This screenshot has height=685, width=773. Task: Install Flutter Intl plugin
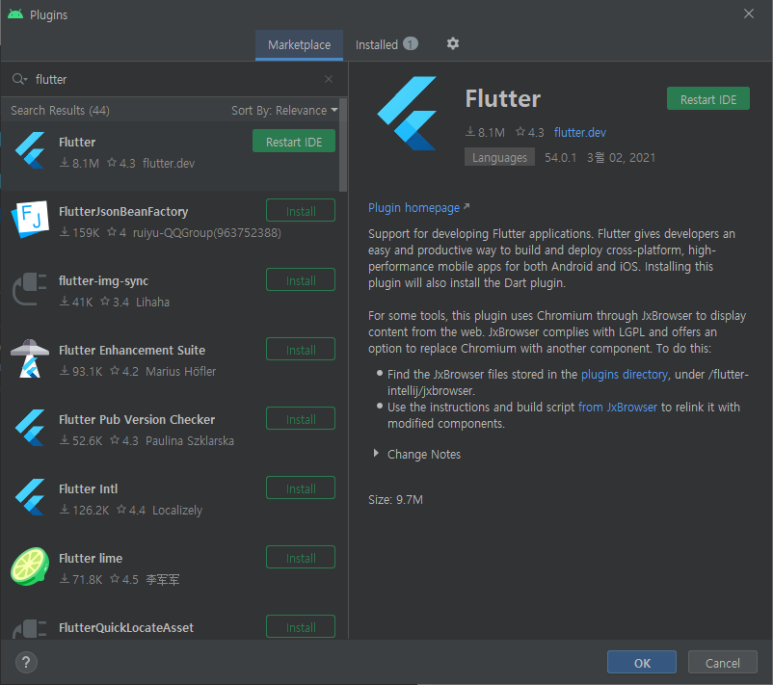301,488
